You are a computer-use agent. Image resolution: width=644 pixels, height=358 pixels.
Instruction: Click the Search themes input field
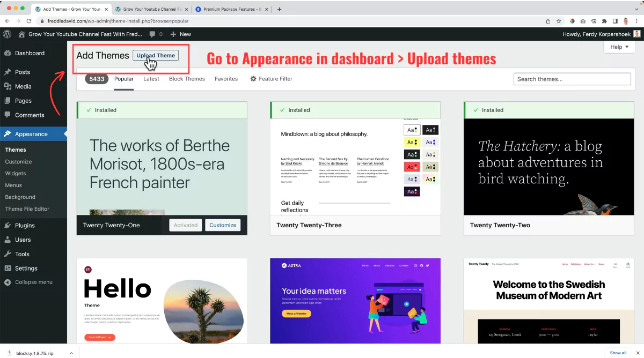[x=572, y=79]
